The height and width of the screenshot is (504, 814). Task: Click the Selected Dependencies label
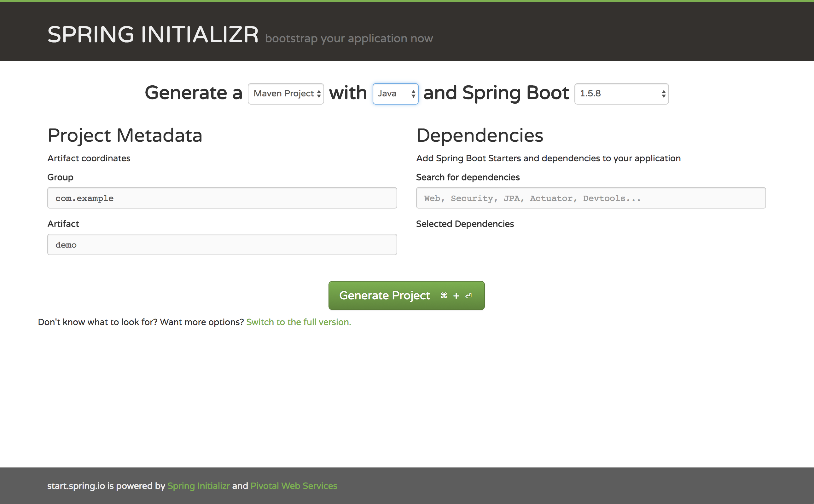465,224
